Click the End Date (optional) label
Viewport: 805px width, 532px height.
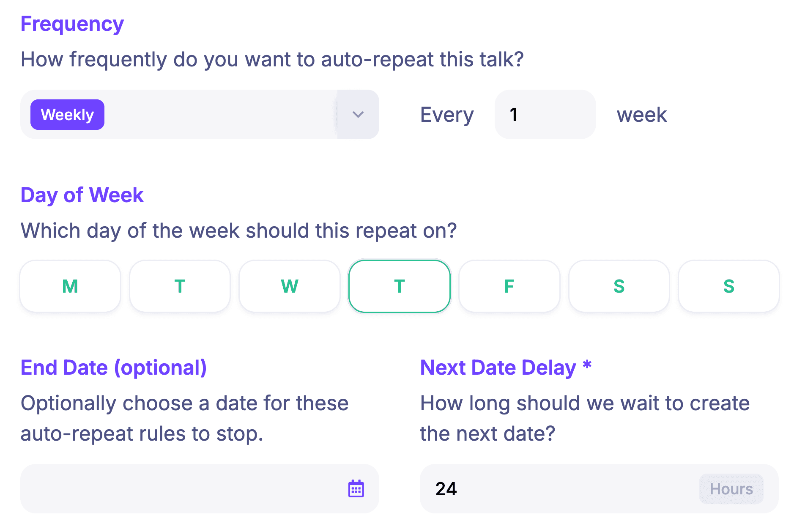[114, 367]
